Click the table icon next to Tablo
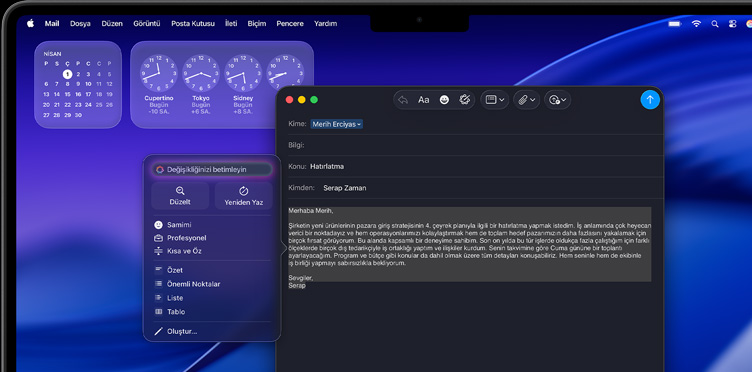752x372 pixels. pos(158,312)
